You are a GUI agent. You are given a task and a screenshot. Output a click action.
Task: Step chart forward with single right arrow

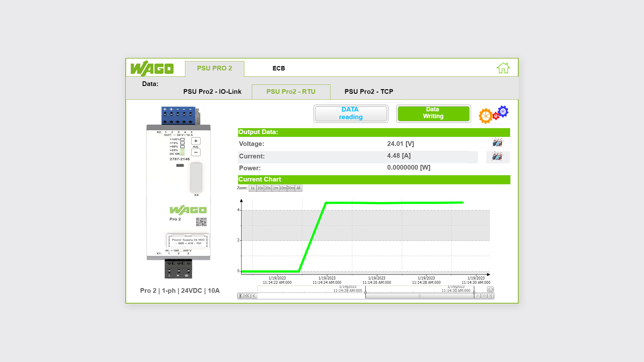tap(477, 296)
